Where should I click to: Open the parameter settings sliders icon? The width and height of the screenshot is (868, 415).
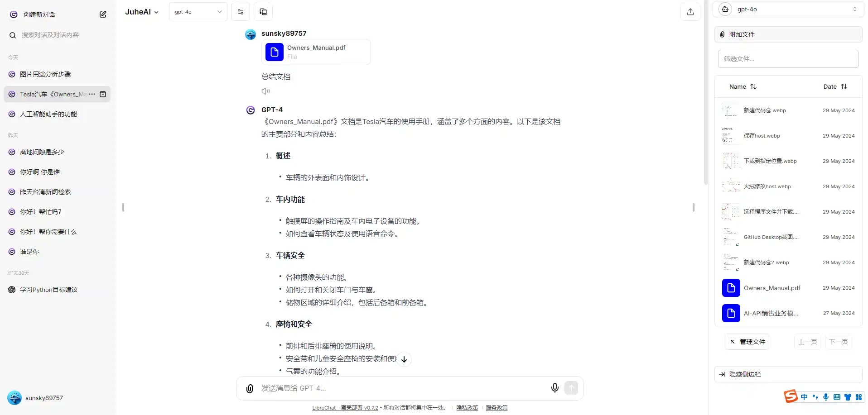pos(241,12)
